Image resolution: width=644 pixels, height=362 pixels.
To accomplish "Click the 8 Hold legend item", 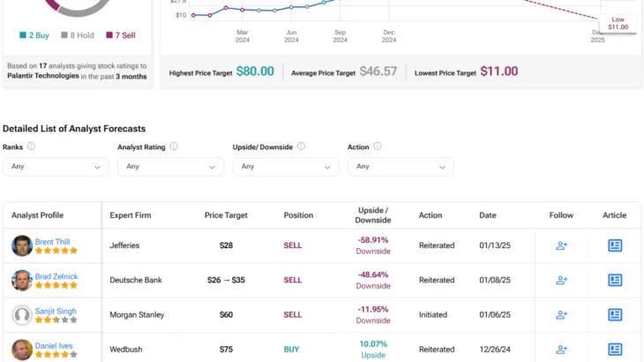I will [78, 35].
